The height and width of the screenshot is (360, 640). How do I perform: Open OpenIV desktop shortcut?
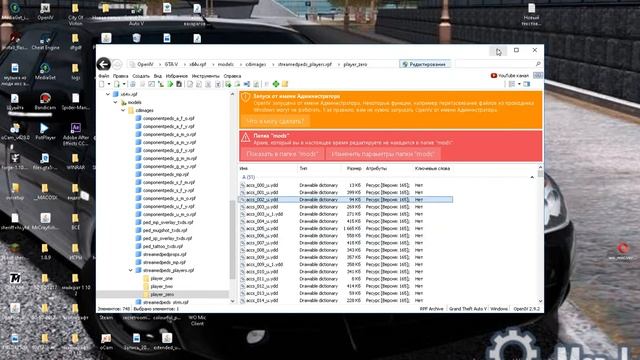(x=45, y=12)
